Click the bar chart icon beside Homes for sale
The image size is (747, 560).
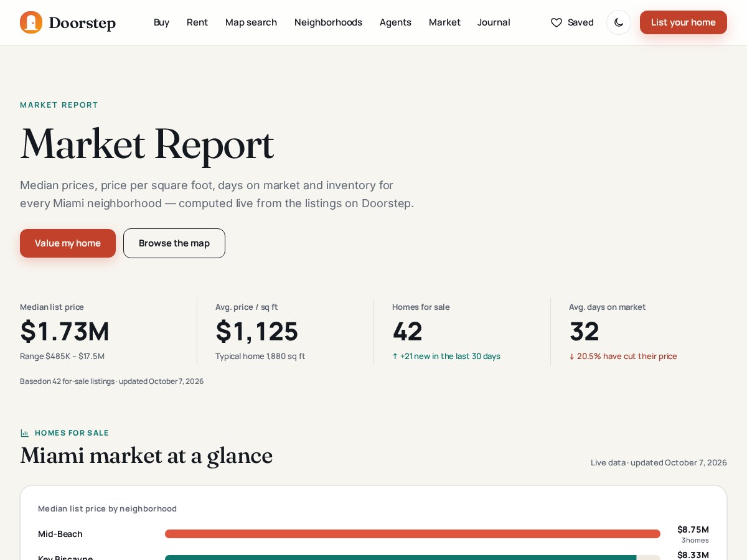pos(25,433)
